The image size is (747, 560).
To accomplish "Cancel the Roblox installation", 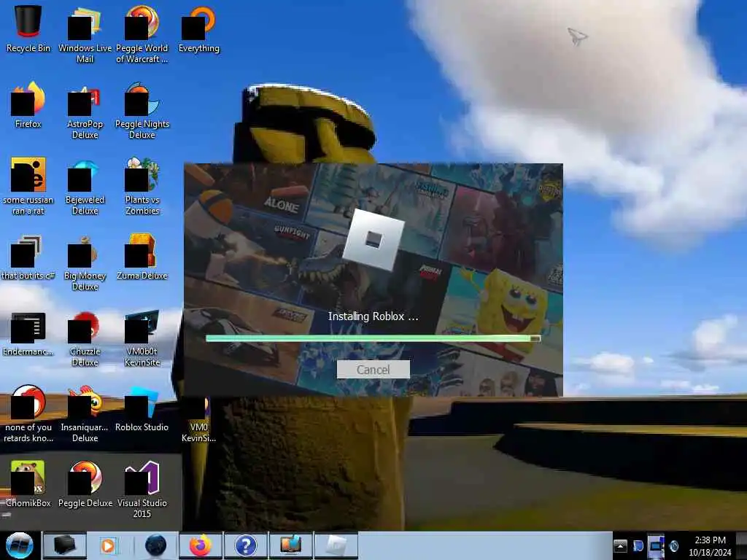I will coord(373,370).
